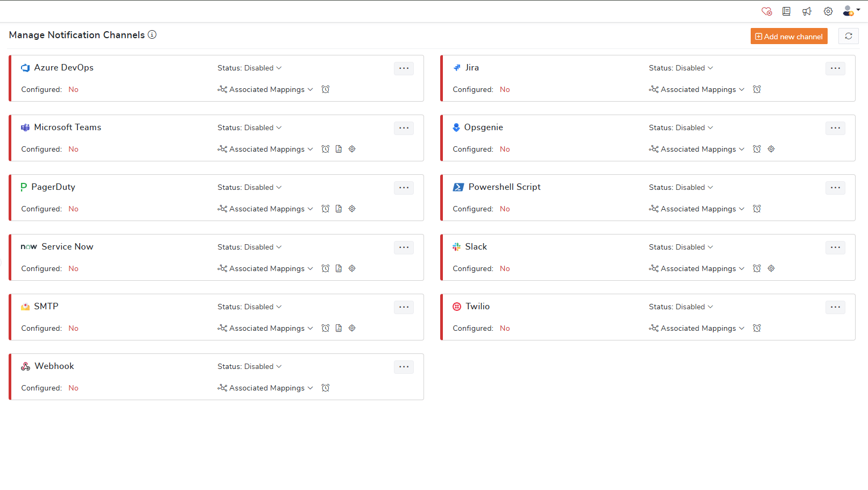Open the announcements megaphone icon

(x=807, y=11)
